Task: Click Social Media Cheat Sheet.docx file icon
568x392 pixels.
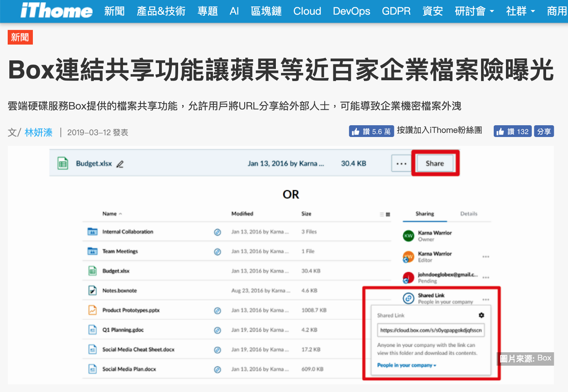Action: [x=93, y=349]
